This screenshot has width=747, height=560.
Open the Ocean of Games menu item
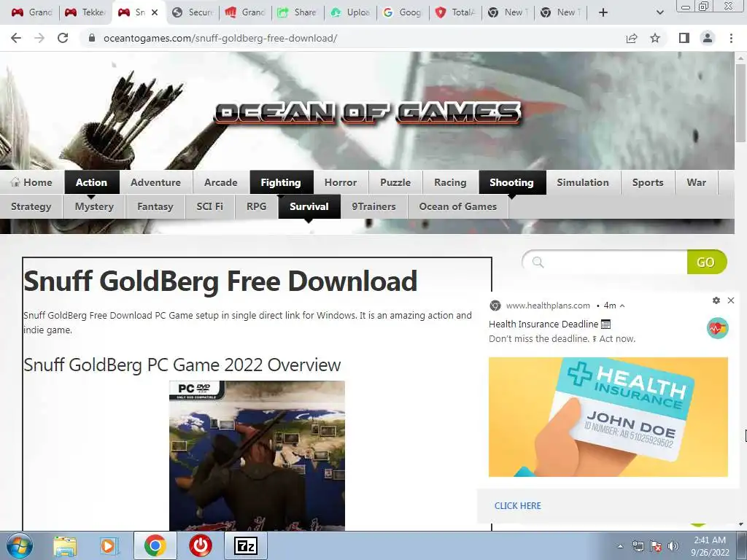(x=458, y=206)
